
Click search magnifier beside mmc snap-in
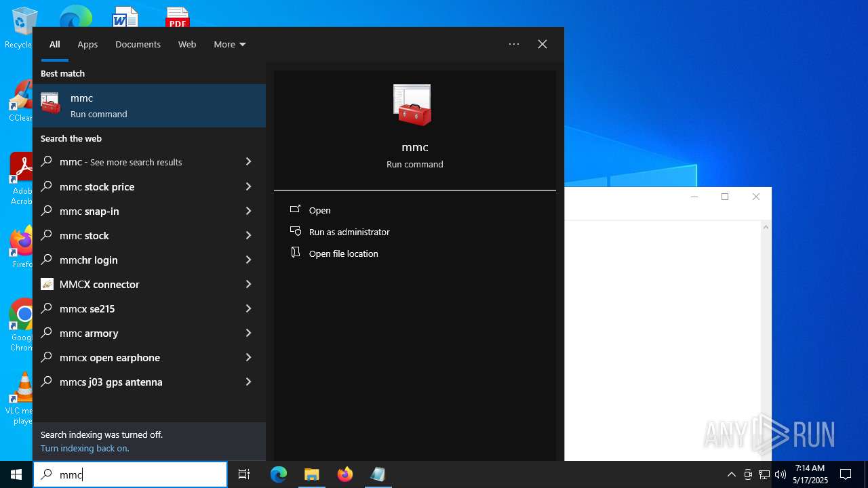pyautogui.click(x=47, y=211)
